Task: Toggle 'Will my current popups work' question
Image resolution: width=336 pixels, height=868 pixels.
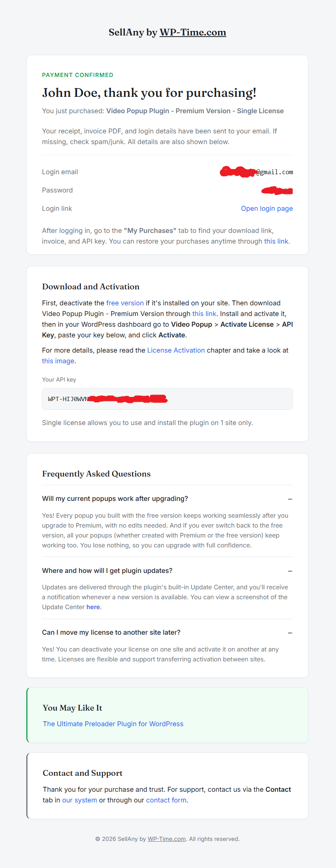Action: [115, 499]
